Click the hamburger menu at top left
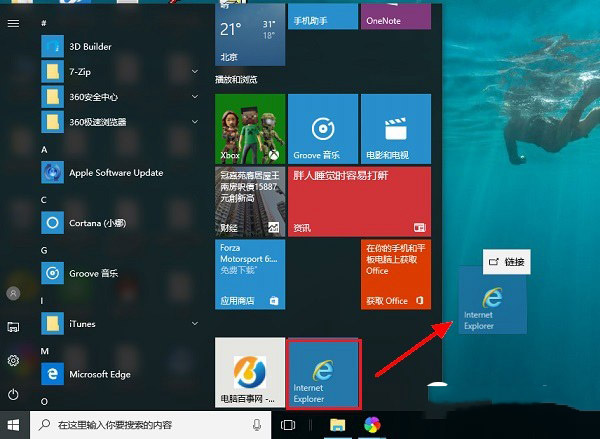600x439 pixels. (x=14, y=22)
